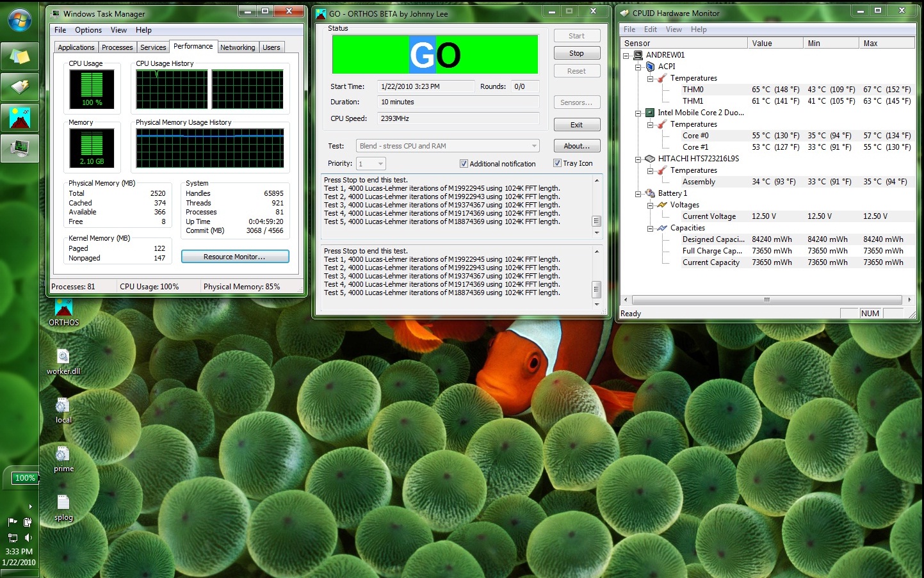The image size is (924, 578).
Task: Open the worker.dll desktop file
Action: (x=63, y=362)
